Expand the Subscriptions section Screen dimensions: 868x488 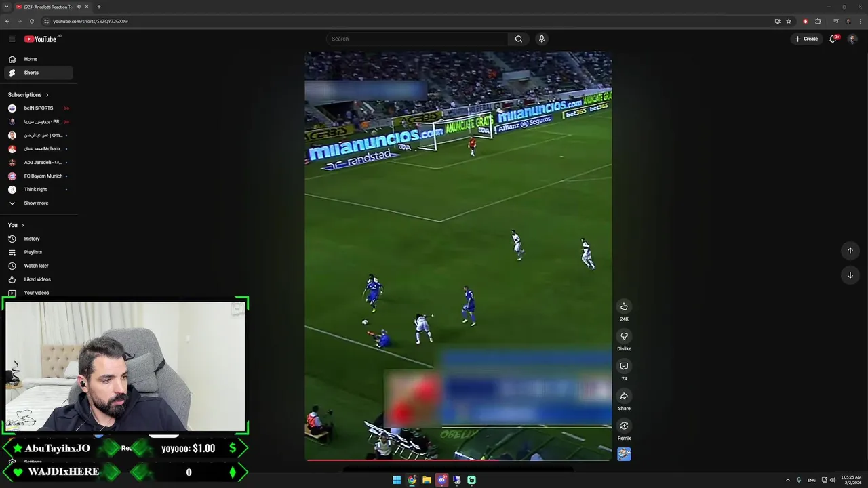coord(28,94)
